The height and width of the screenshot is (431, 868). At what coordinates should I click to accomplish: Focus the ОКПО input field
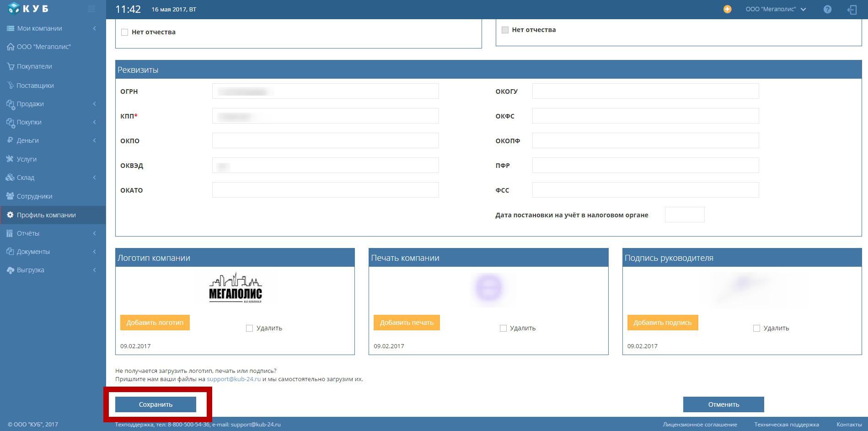coord(326,140)
